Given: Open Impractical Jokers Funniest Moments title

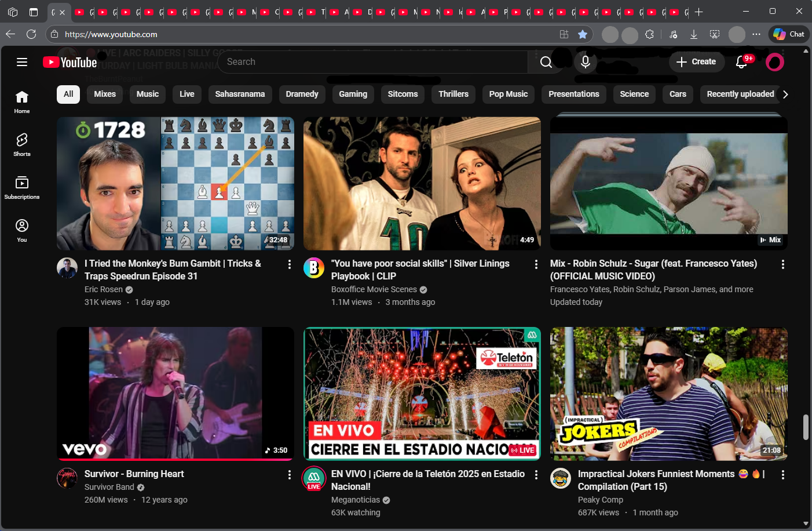Looking at the screenshot, I should (x=671, y=480).
